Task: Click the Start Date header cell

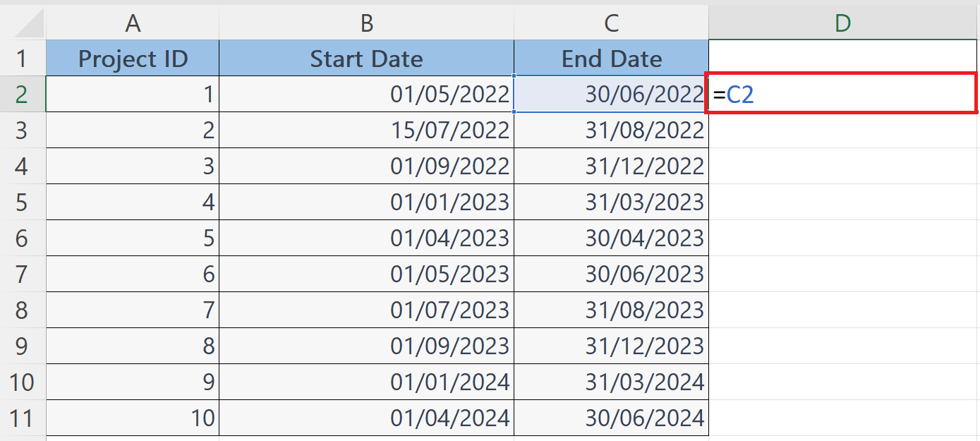Action: pyautogui.click(x=365, y=59)
